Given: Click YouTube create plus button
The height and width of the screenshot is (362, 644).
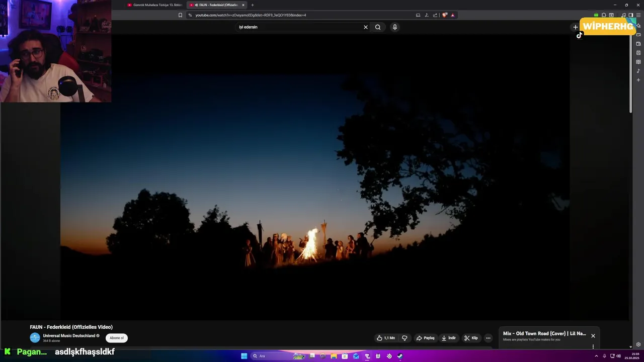Looking at the screenshot, I should click(576, 27).
